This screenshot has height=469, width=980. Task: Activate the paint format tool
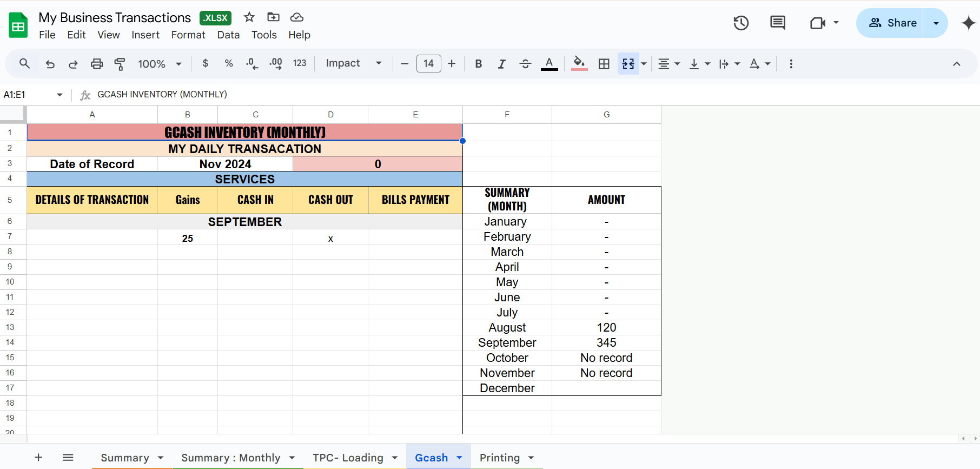[120, 64]
